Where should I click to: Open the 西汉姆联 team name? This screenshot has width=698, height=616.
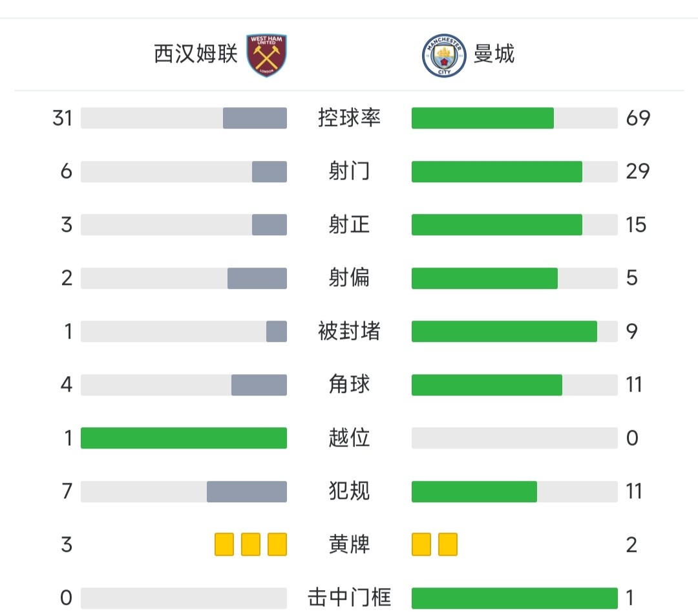click(x=196, y=54)
